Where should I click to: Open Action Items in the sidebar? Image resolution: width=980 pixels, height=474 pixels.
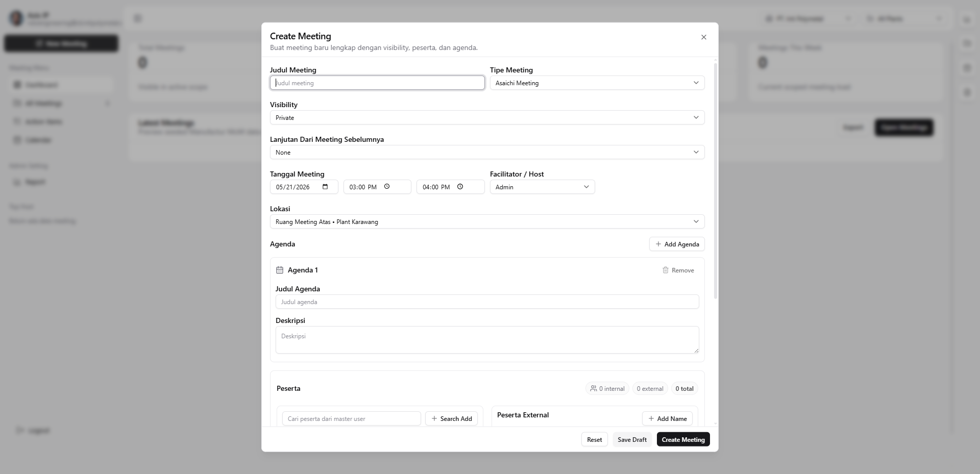(61, 121)
